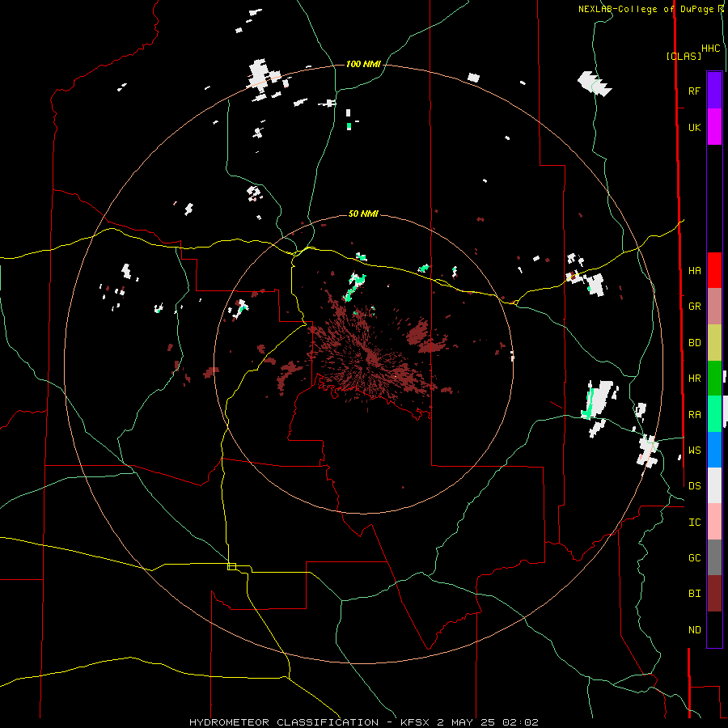Click the RA rain legend swatch
Viewport: 728px width, 728px height.
pos(714,414)
